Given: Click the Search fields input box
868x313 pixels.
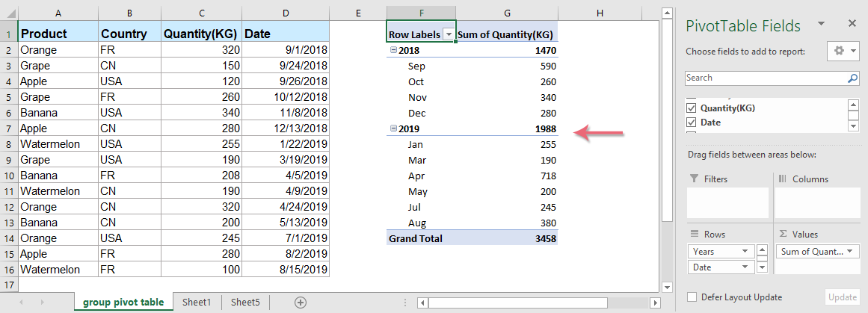Looking at the screenshot, I should (765, 78).
